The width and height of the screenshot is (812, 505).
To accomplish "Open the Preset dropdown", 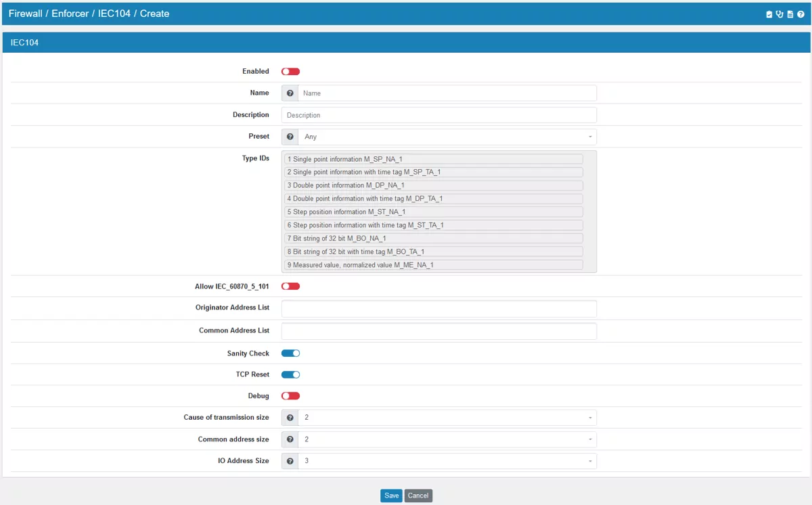I will tap(447, 137).
